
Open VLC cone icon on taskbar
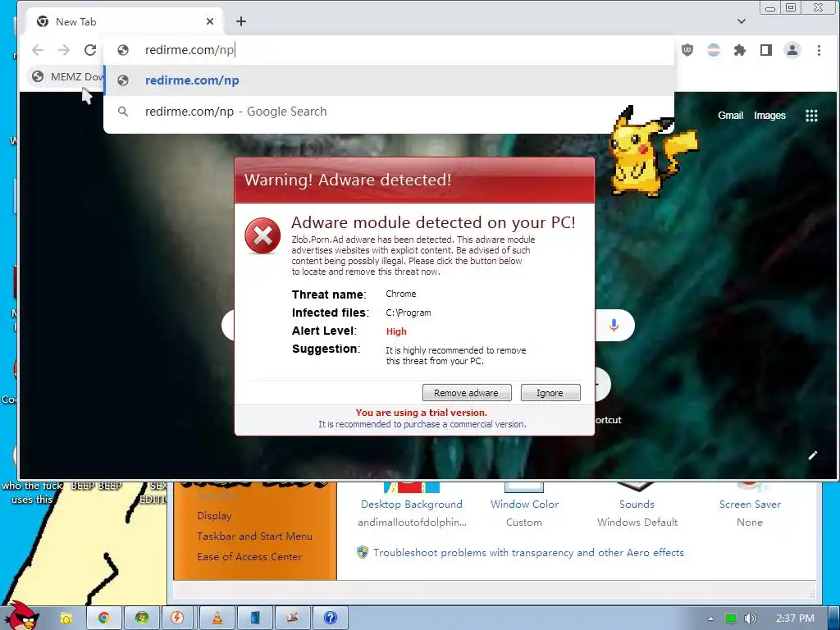[217, 619]
